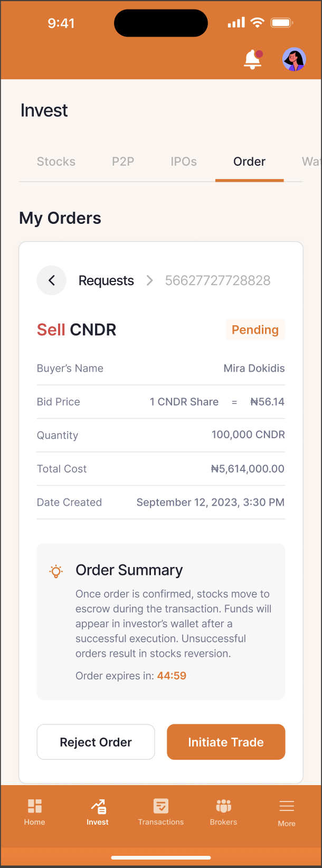The height and width of the screenshot is (868, 322).
Task: Switch to the P2P tab
Action: click(x=123, y=162)
